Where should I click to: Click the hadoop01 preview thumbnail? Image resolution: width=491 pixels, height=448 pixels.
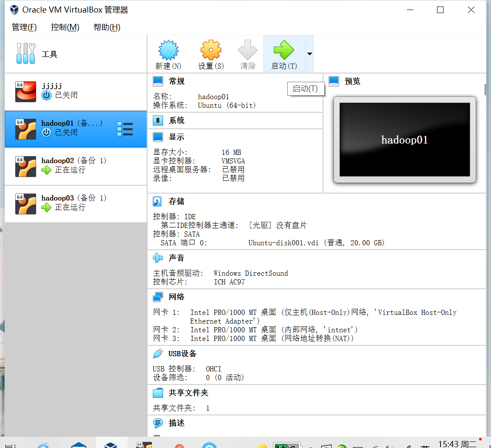(404, 140)
